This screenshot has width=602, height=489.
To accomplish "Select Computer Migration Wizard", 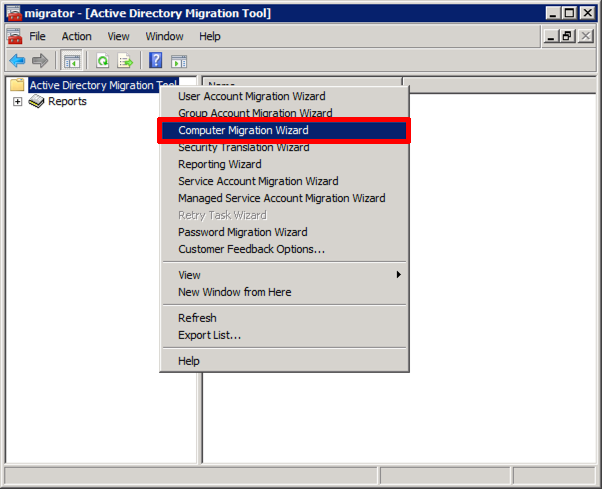I will (x=284, y=130).
